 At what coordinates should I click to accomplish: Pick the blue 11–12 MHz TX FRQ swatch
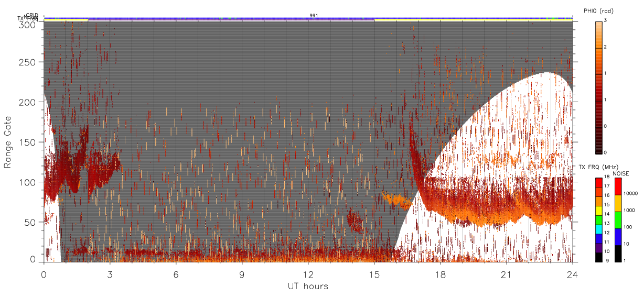(x=598, y=239)
